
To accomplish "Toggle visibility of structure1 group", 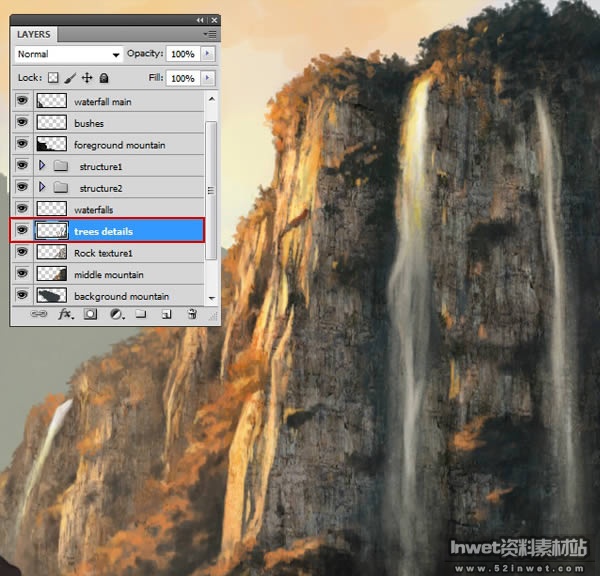I will [22, 165].
